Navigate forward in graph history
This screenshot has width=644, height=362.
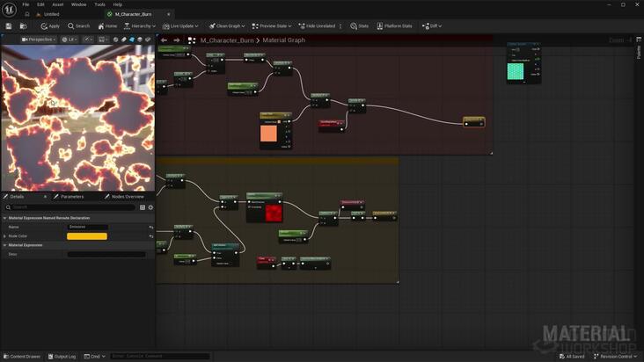click(x=177, y=40)
